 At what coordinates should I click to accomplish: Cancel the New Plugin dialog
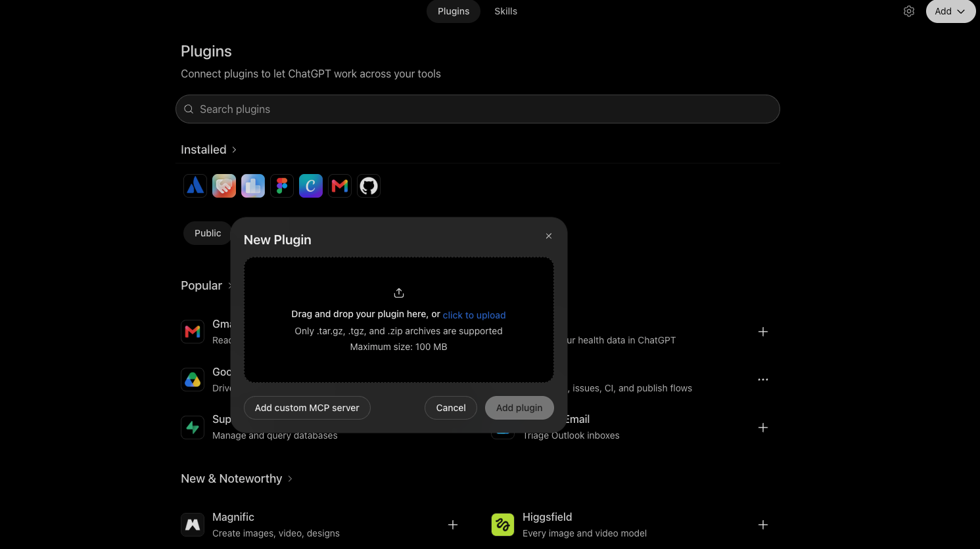(x=451, y=408)
